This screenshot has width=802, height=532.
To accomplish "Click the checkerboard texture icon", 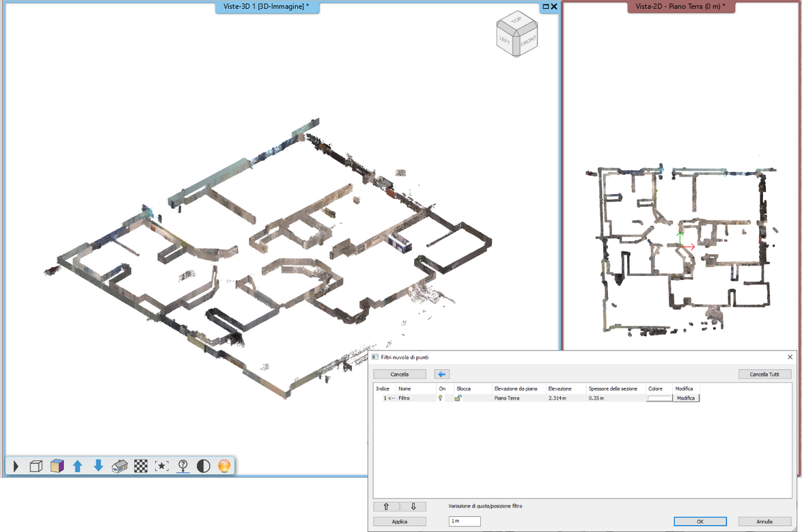I will [141, 466].
